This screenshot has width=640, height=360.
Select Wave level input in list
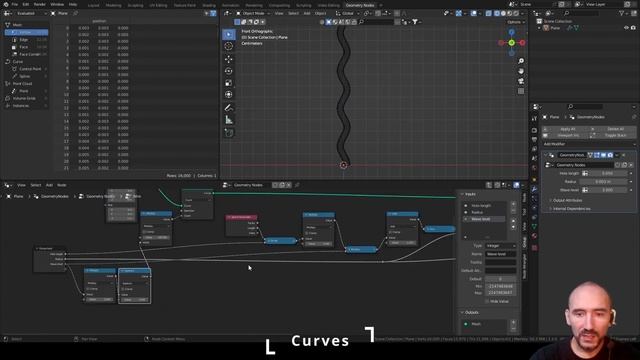484,219
